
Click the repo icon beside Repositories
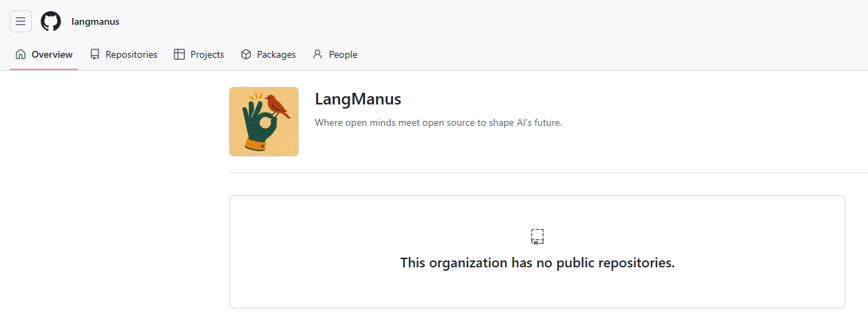95,54
